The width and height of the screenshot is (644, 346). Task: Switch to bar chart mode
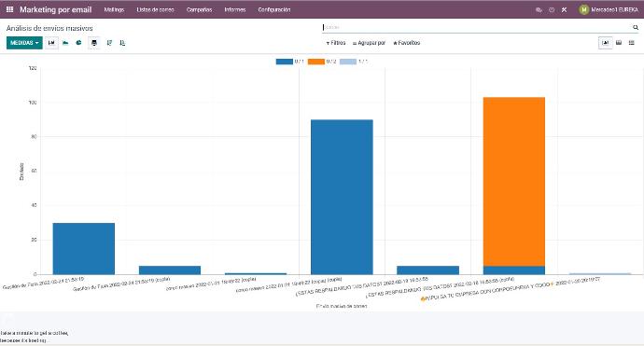click(x=51, y=43)
